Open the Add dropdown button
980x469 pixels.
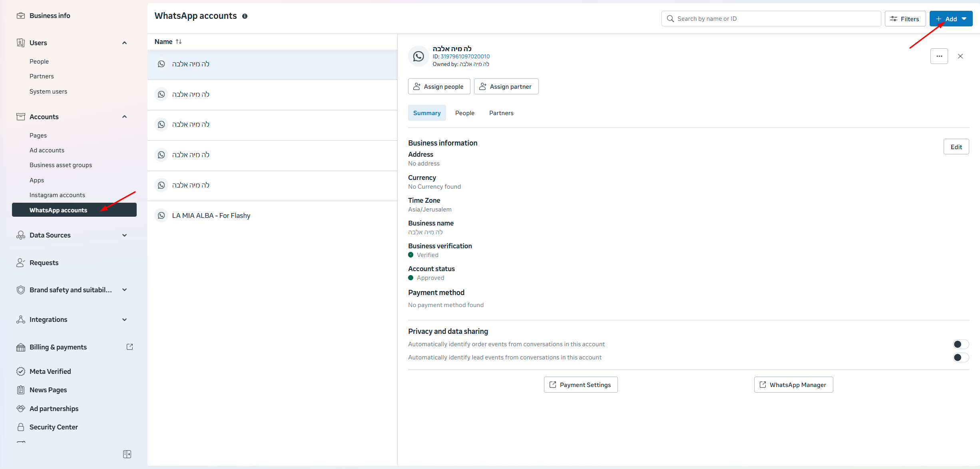[951, 19]
